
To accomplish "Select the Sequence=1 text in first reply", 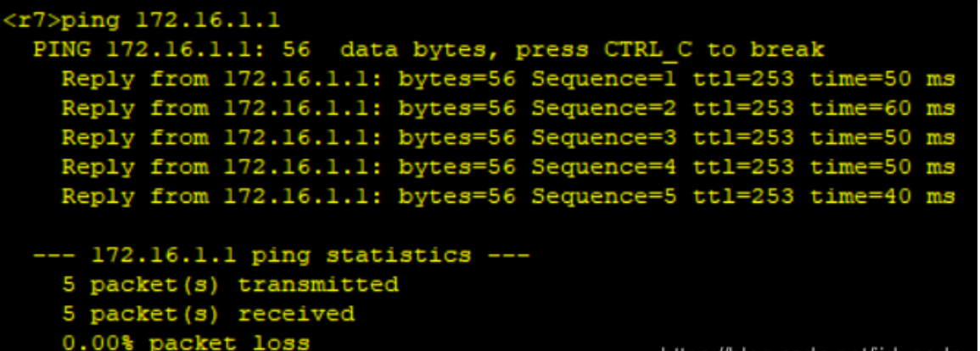I will click(604, 80).
